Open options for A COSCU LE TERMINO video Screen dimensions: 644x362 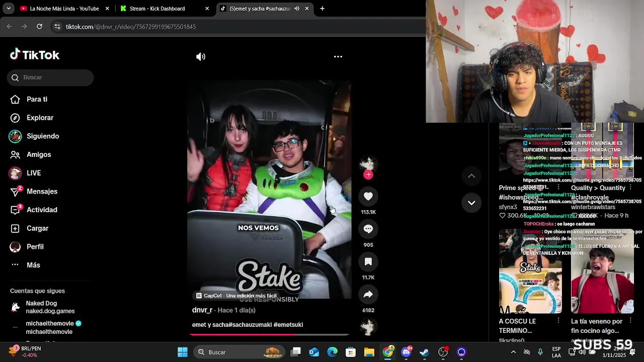coord(558,320)
